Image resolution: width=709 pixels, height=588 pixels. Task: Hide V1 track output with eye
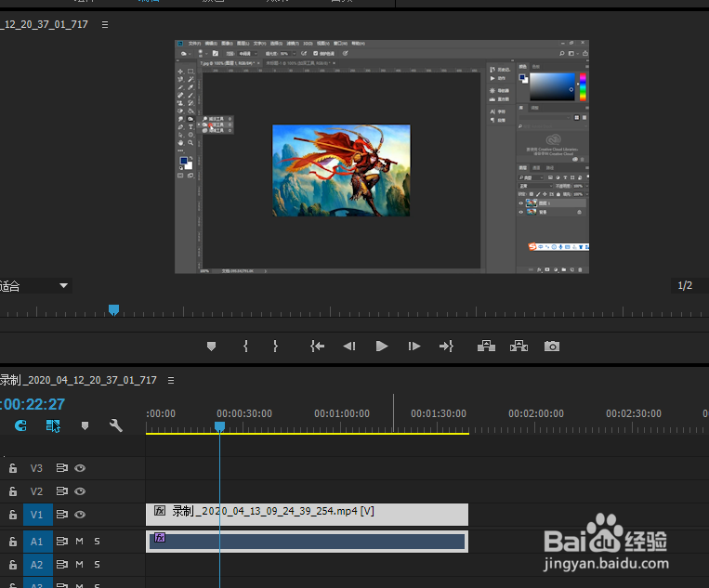[80, 515]
